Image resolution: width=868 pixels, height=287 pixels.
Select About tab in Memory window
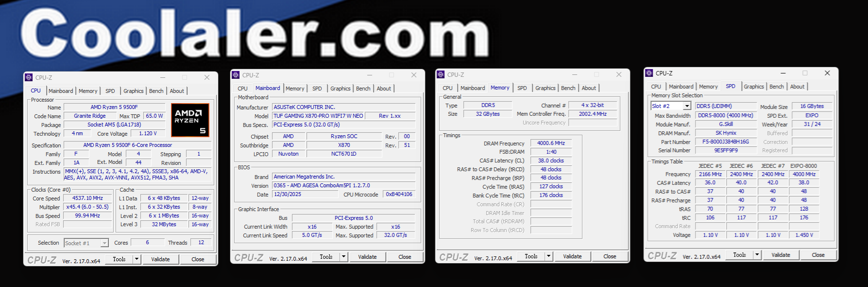click(x=589, y=88)
